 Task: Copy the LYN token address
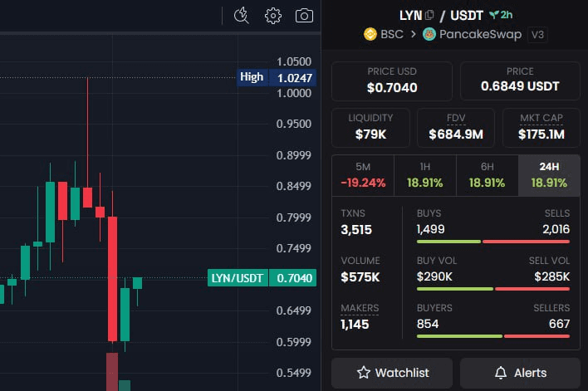[x=429, y=14]
